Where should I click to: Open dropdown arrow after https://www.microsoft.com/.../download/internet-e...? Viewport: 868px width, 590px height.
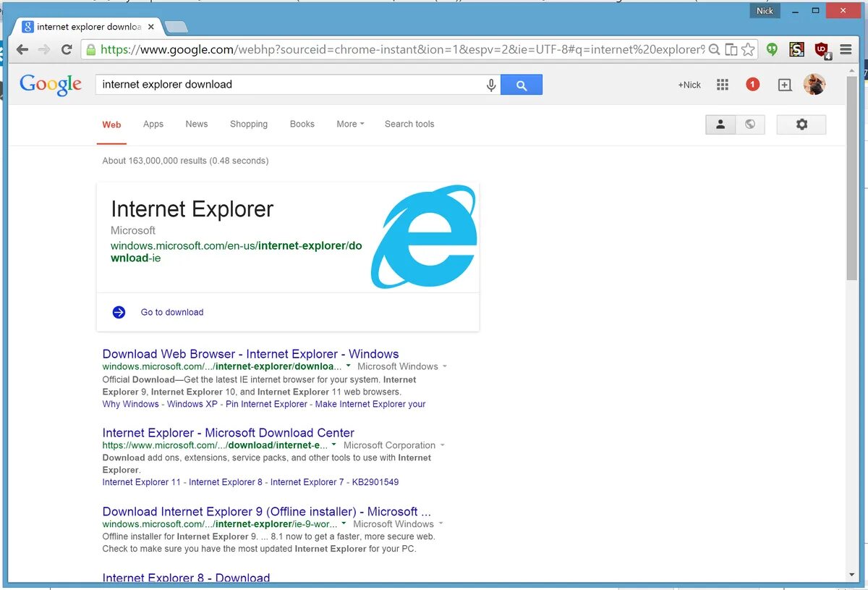(334, 445)
